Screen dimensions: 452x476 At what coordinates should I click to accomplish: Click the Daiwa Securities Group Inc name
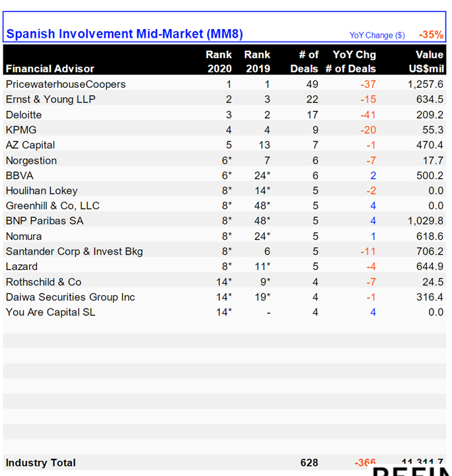(x=70, y=297)
